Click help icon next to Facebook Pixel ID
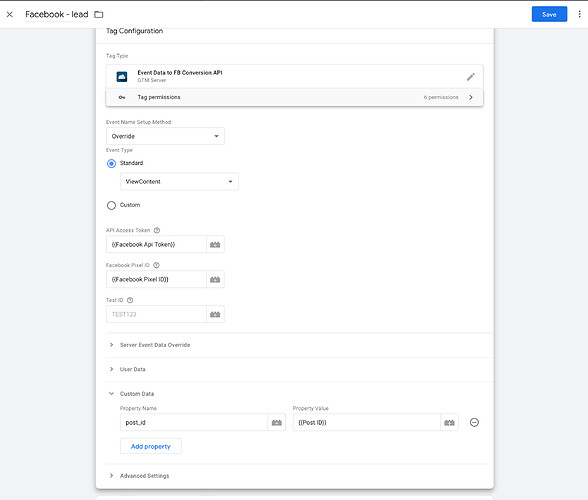This screenshot has height=500, width=588. 156,265
